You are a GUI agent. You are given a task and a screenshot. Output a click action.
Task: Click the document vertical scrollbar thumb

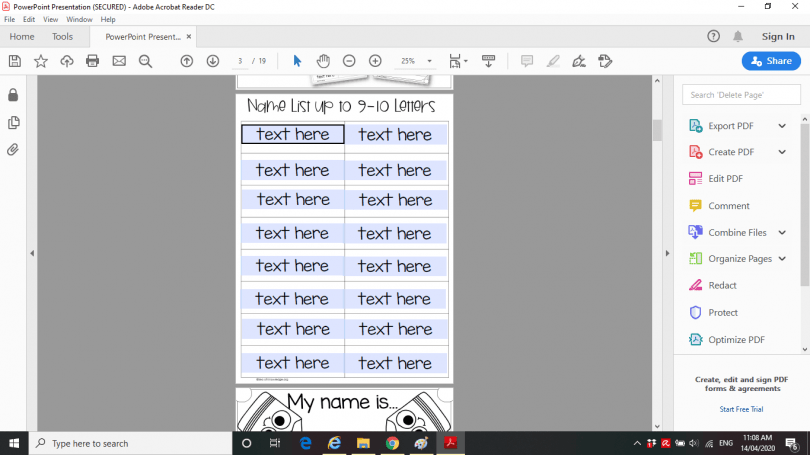(x=657, y=130)
